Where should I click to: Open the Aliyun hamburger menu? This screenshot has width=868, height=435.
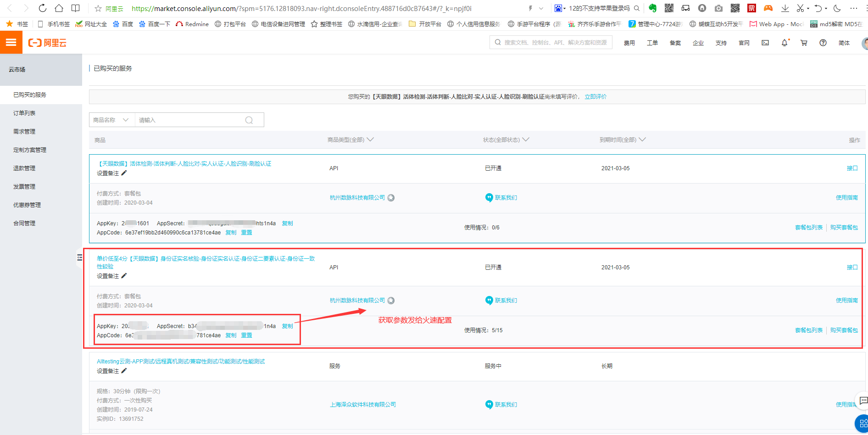[11, 43]
